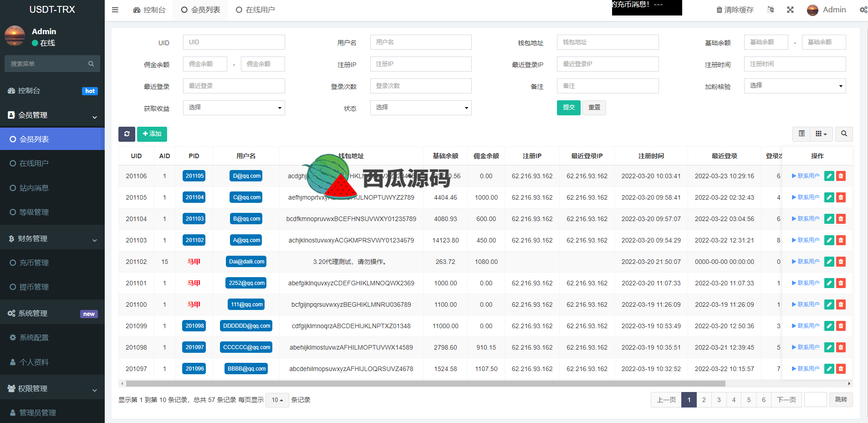Delete user 201098 with red trash icon
868x423 pixels.
[841, 347]
